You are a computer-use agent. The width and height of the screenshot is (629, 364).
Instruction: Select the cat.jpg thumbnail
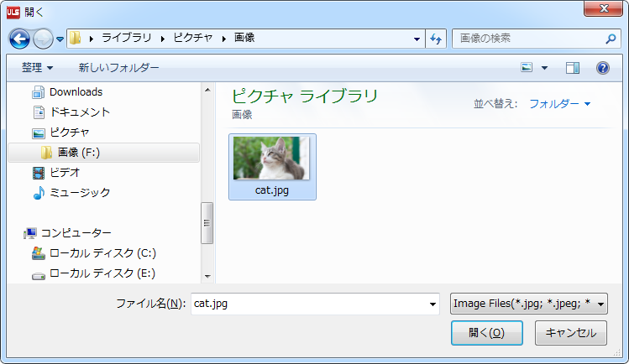coord(272,166)
